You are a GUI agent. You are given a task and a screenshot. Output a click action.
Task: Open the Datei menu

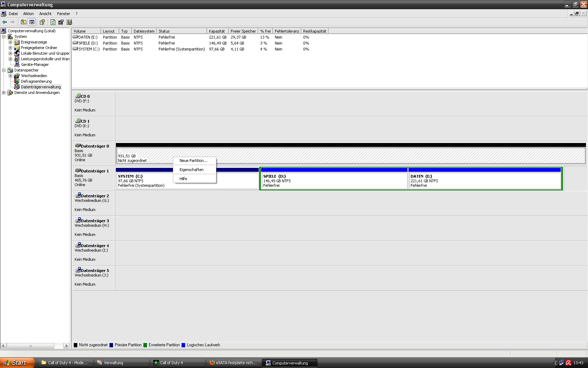tap(13, 14)
